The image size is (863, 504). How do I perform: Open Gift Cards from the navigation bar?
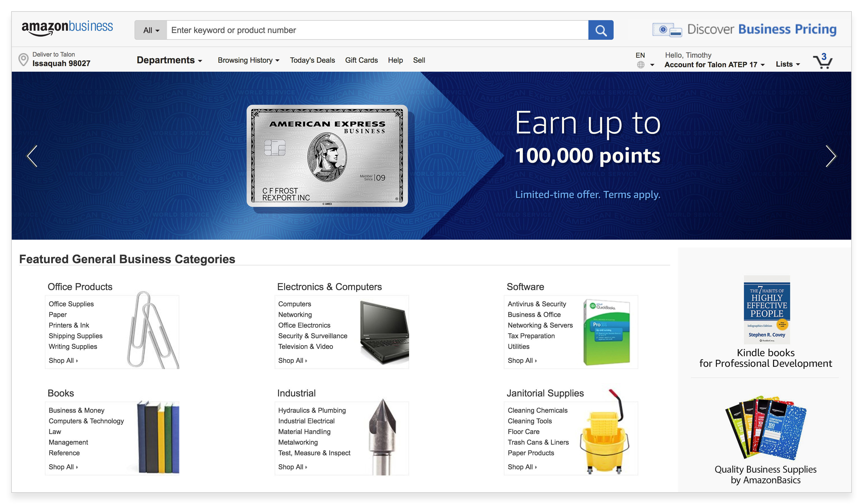[361, 60]
